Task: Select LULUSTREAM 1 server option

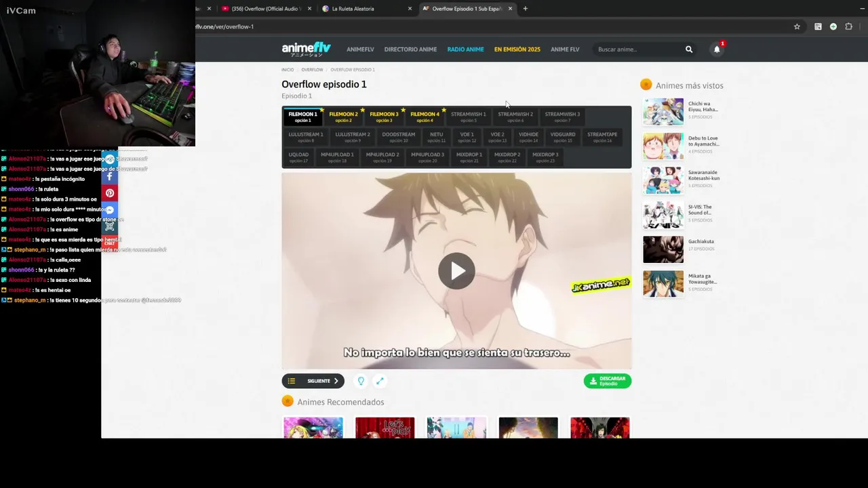Action: pos(306,137)
